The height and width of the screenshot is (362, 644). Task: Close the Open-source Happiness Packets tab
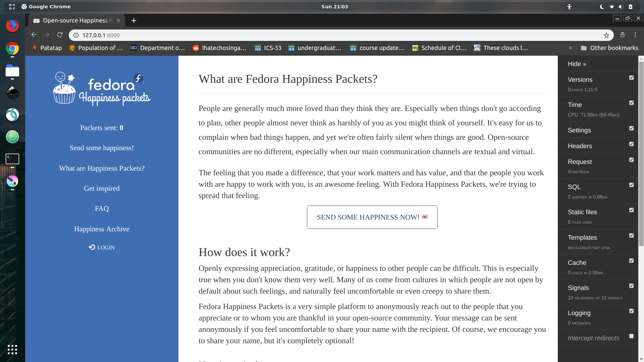point(118,20)
